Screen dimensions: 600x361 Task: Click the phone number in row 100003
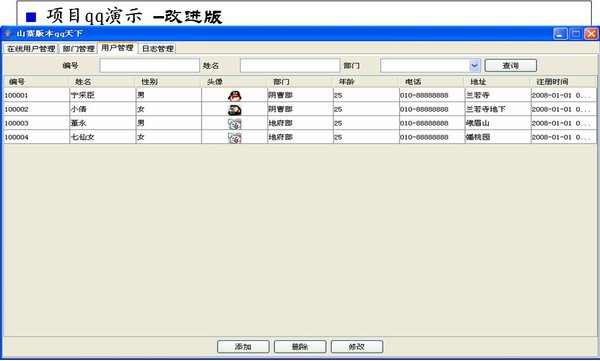432,123
